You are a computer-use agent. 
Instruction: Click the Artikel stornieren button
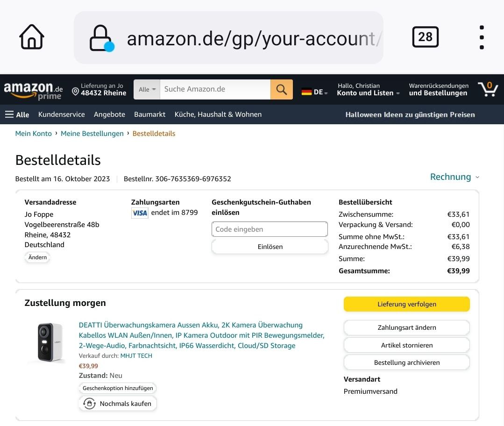406,345
